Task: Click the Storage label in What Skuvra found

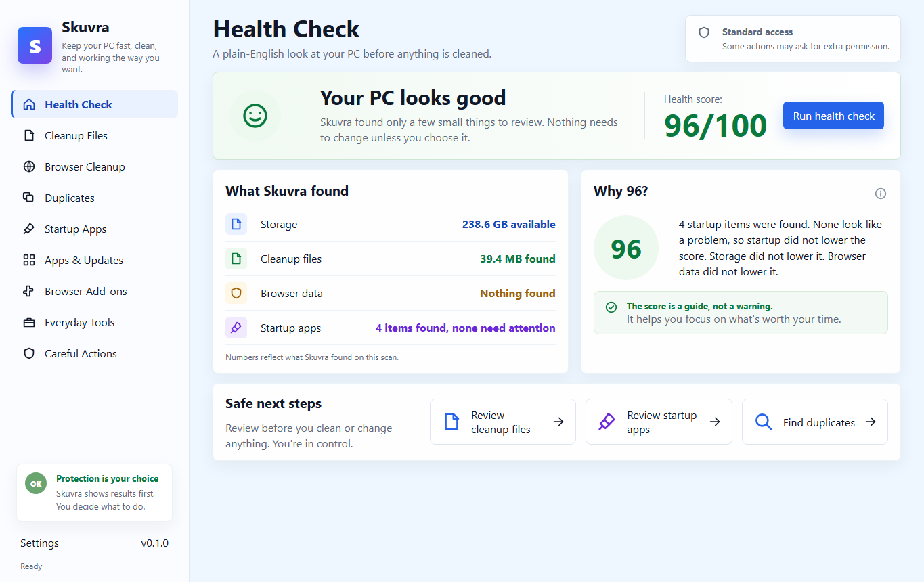Action: [x=279, y=224]
